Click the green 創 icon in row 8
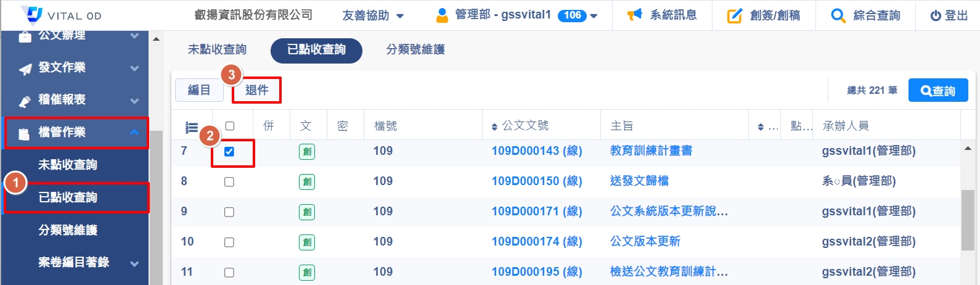 306,182
